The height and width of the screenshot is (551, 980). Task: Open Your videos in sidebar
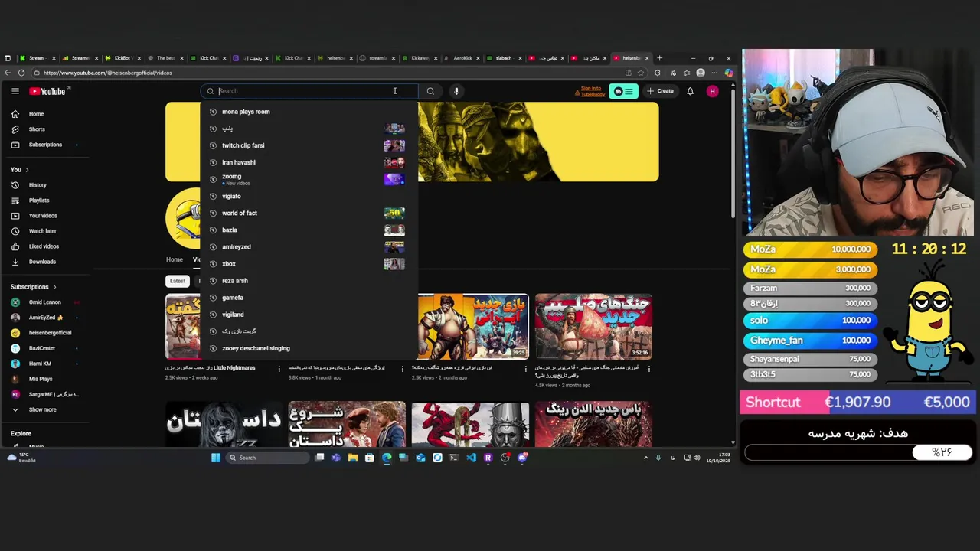43,216
